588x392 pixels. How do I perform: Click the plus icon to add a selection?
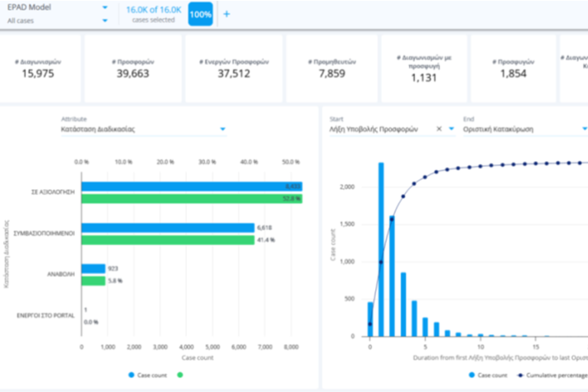pyautogui.click(x=226, y=15)
